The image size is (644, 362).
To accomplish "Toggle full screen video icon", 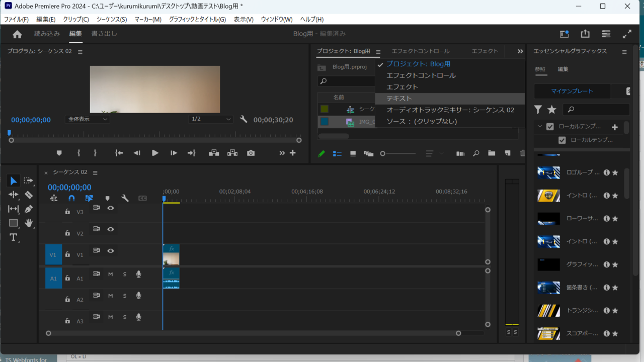I will 627,34.
